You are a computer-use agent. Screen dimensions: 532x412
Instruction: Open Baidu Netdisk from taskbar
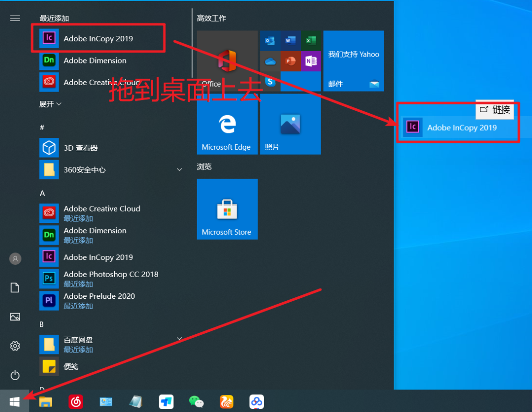pyautogui.click(x=257, y=402)
